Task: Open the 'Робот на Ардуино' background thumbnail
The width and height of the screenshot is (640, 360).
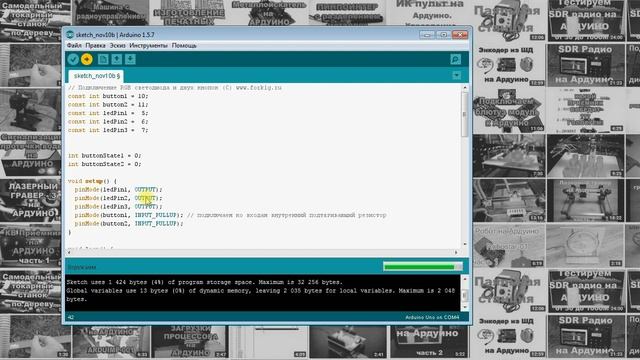Action: click(x=509, y=246)
